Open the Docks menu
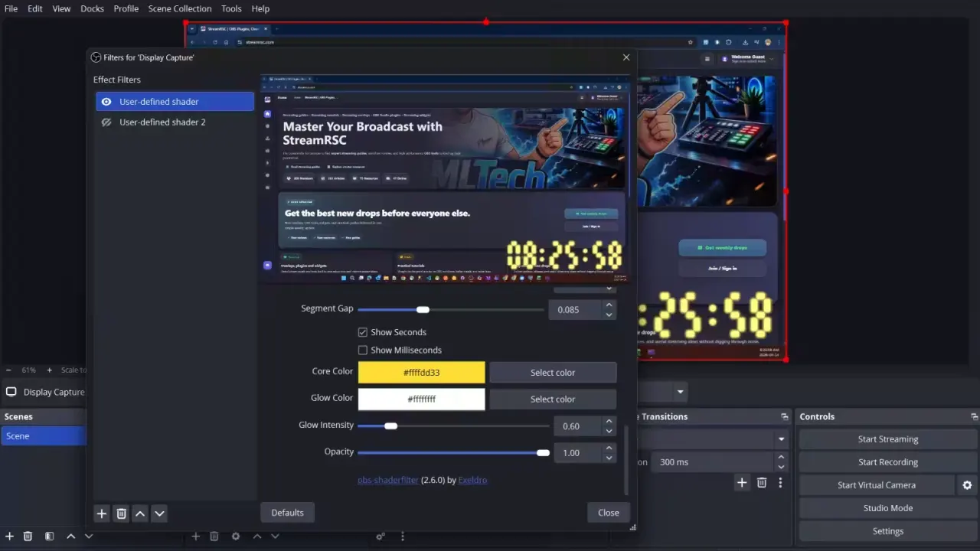980x551 pixels. (92, 8)
